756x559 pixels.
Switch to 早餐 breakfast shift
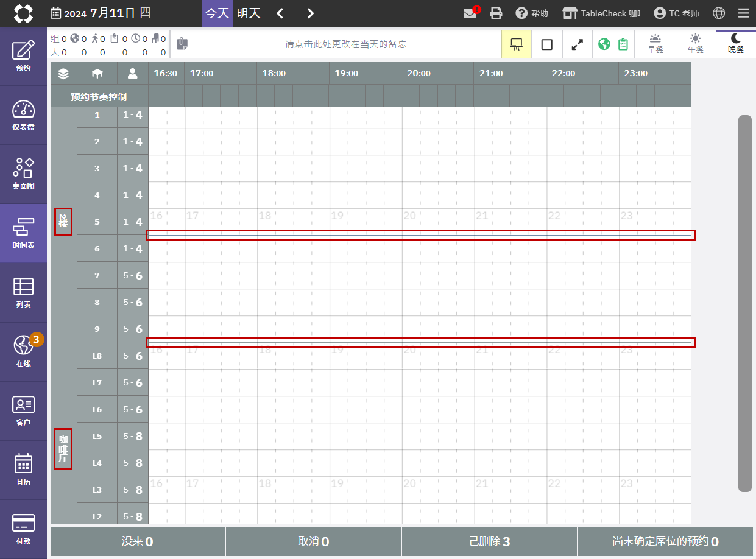(655, 44)
